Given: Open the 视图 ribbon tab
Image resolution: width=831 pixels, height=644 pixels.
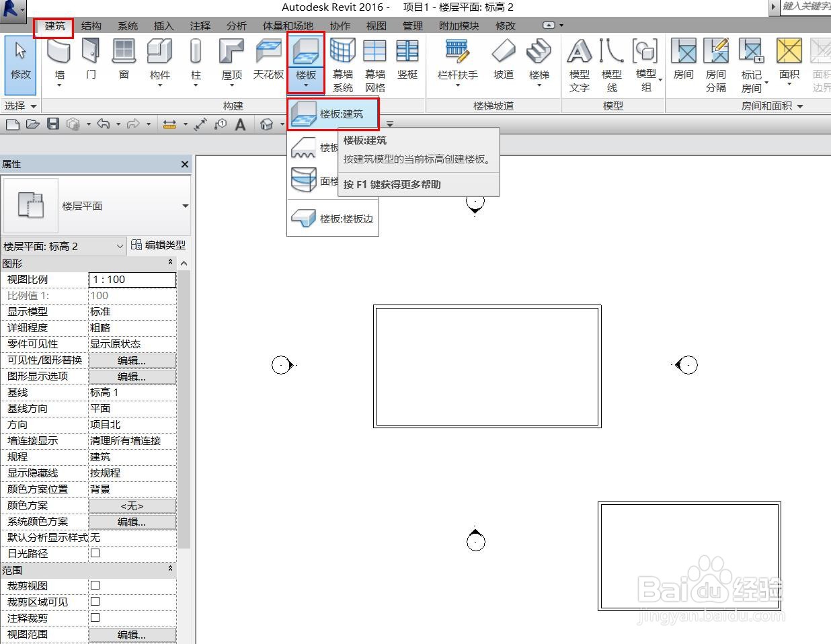Looking at the screenshot, I should [x=377, y=26].
